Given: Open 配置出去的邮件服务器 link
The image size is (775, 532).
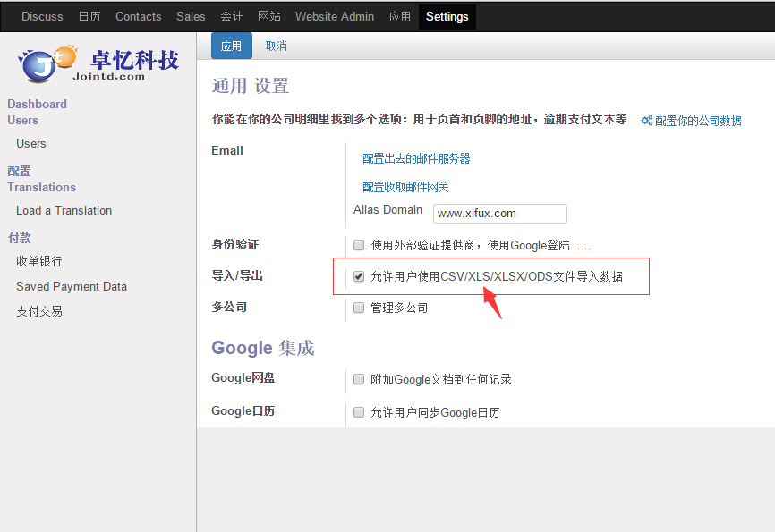Looking at the screenshot, I should click(416, 158).
